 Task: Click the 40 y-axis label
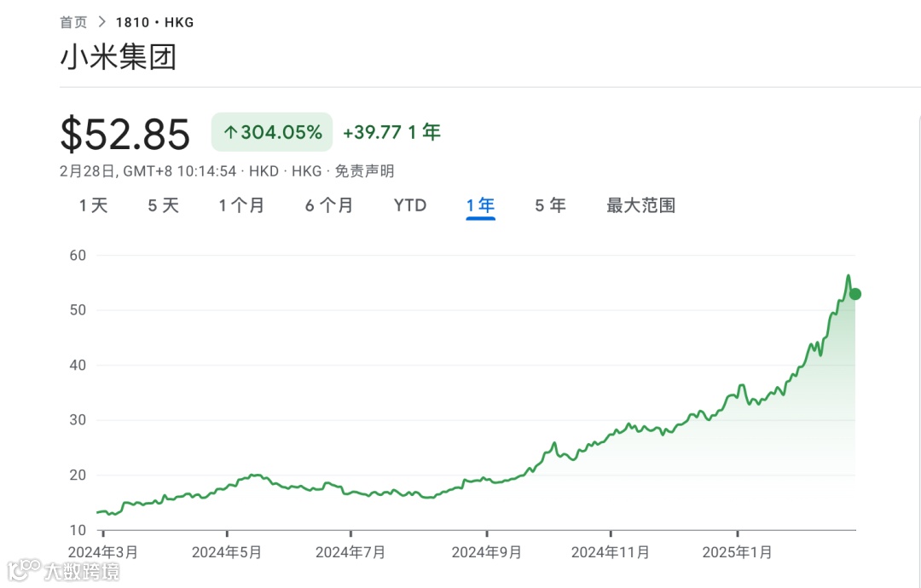coord(78,365)
